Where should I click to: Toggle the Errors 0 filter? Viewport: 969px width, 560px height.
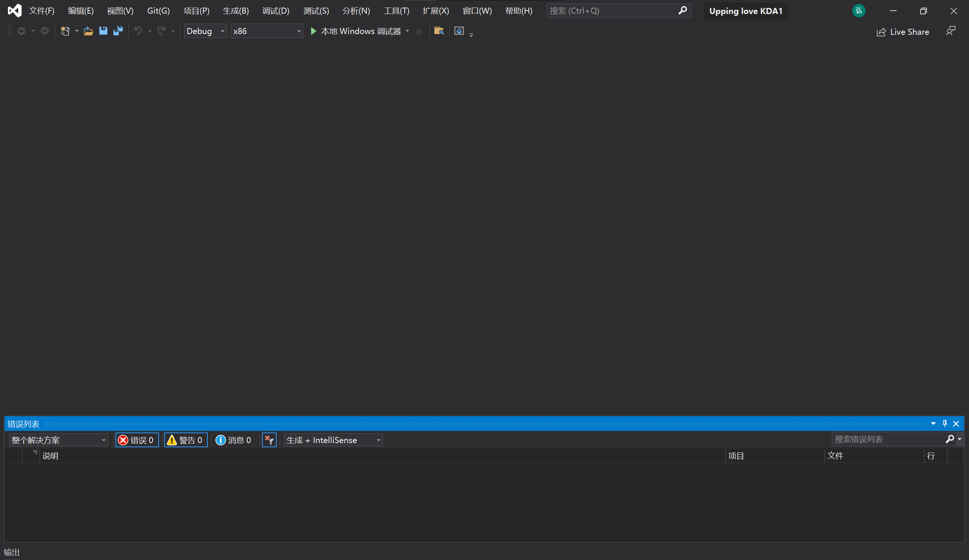(x=137, y=440)
